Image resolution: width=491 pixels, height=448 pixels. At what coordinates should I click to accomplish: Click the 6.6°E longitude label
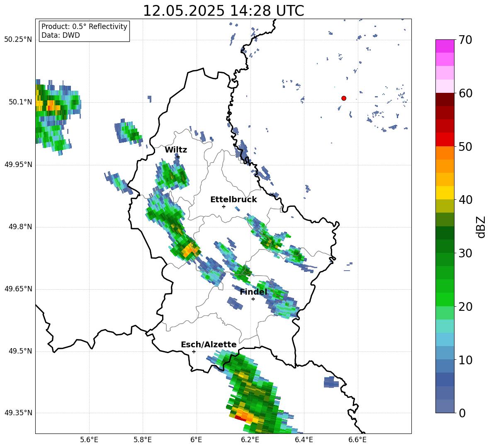point(357,440)
